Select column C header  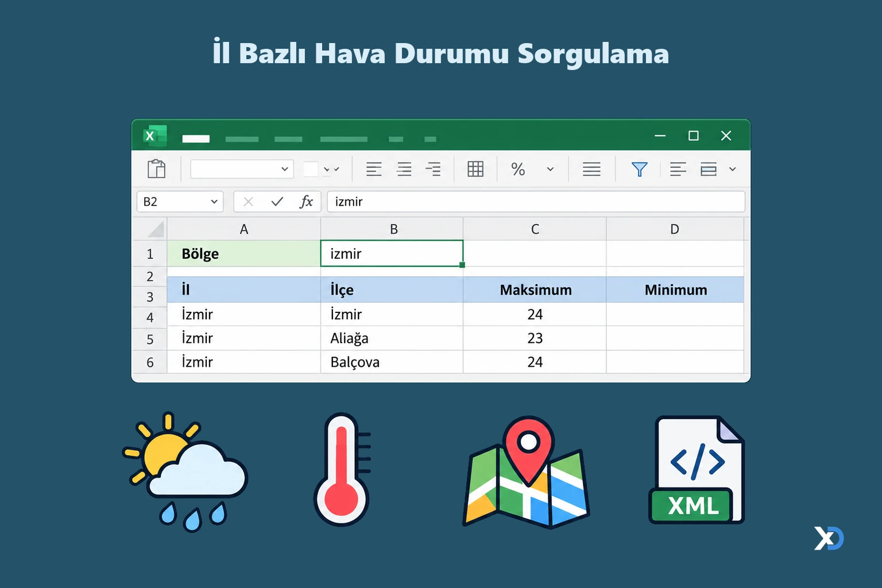point(535,229)
